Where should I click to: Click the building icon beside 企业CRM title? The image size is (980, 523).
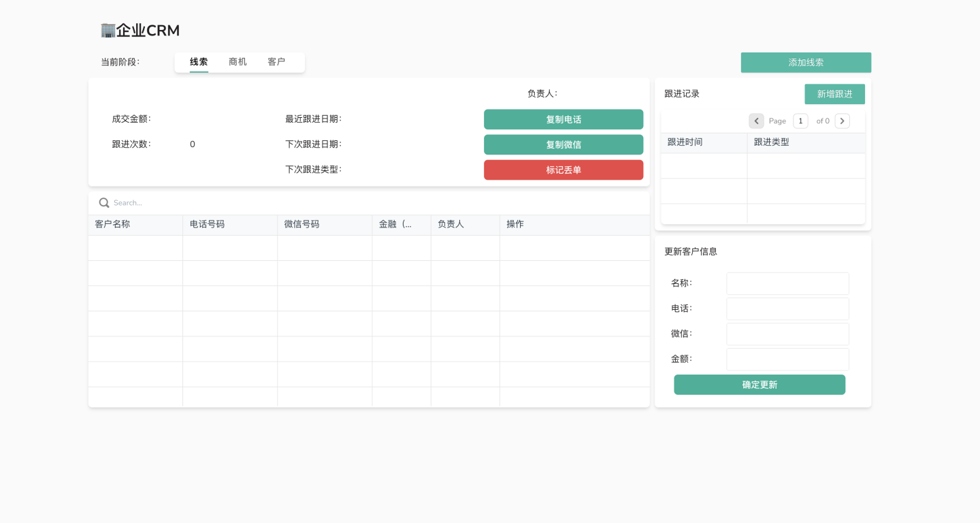[x=108, y=30]
